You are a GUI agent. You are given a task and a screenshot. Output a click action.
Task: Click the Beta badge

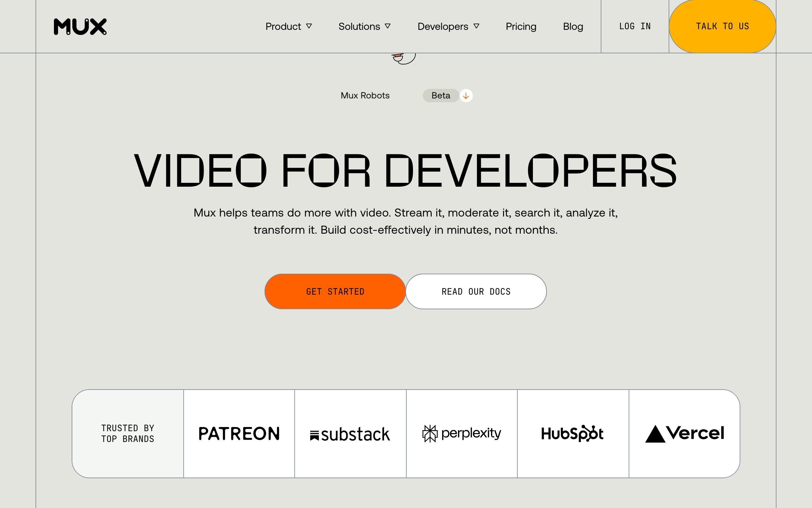(441, 96)
